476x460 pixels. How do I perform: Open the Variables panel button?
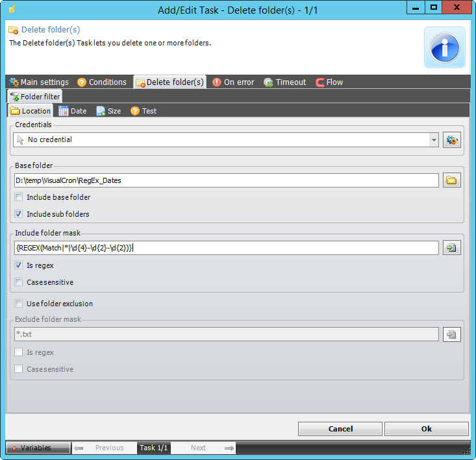coord(38,448)
